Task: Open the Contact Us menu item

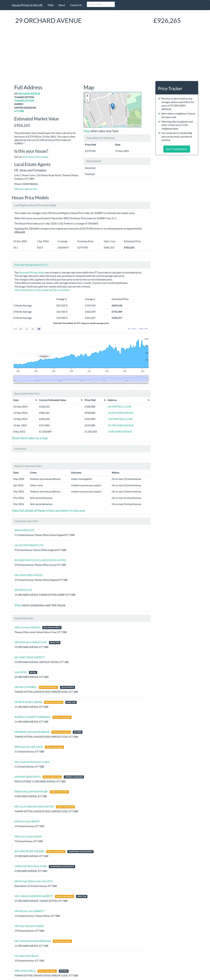Action: pyautogui.click(x=76, y=5)
